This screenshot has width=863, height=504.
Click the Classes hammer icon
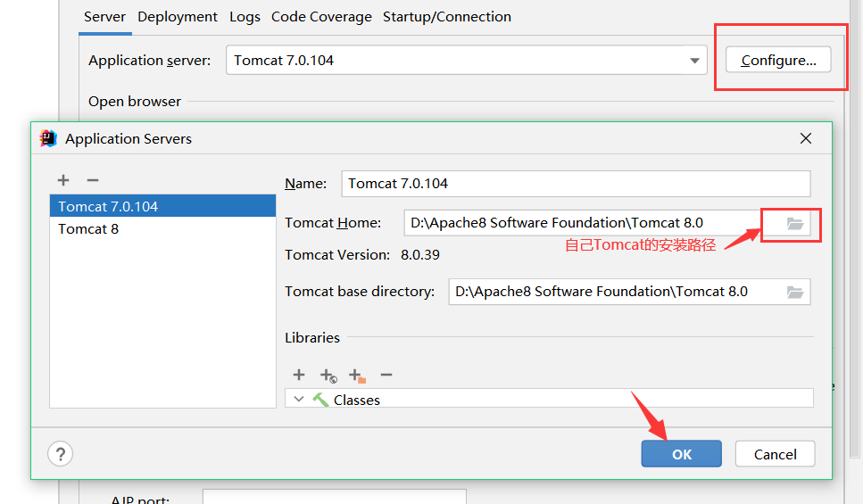(x=320, y=400)
